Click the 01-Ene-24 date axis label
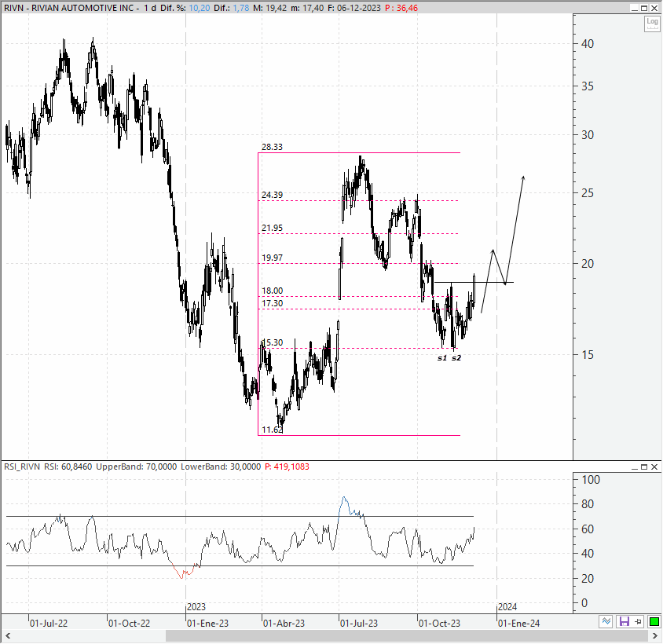The image size is (663, 644). coord(518,624)
